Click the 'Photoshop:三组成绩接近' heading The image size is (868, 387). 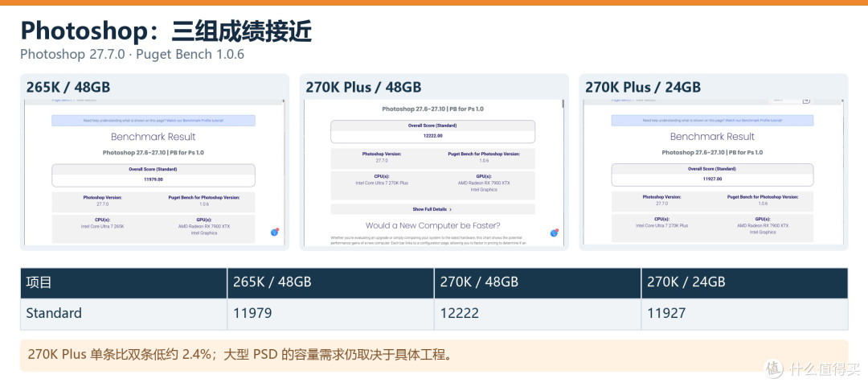(x=166, y=31)
